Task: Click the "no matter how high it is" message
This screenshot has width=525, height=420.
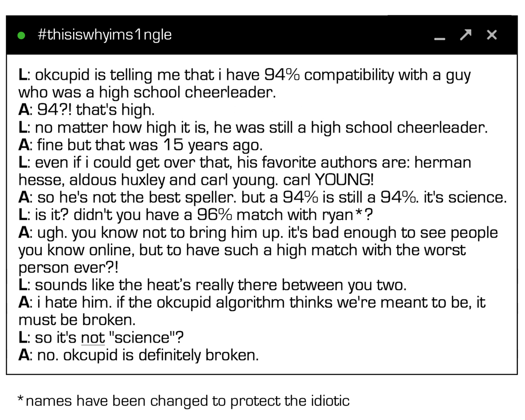Action: (x=261, y=127)
